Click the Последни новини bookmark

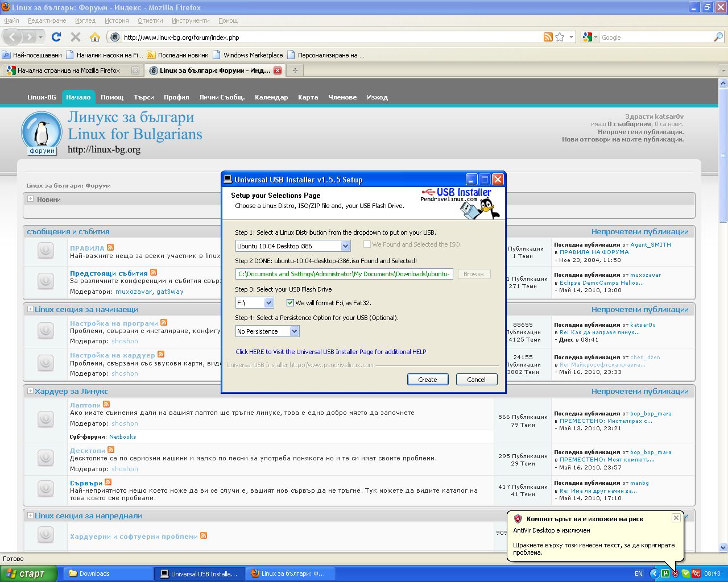[178, 55]
